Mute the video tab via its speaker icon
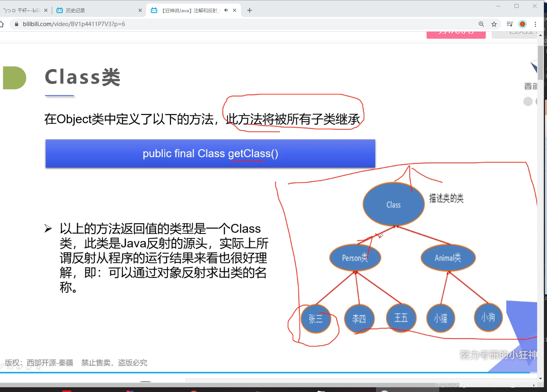547x392 pixels. (225, 10)
